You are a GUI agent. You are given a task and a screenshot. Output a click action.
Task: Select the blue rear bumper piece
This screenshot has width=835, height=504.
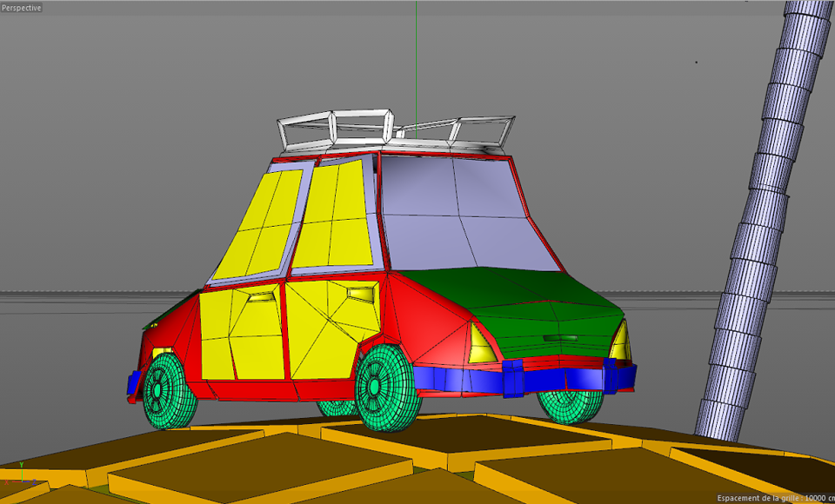point(134,382)
